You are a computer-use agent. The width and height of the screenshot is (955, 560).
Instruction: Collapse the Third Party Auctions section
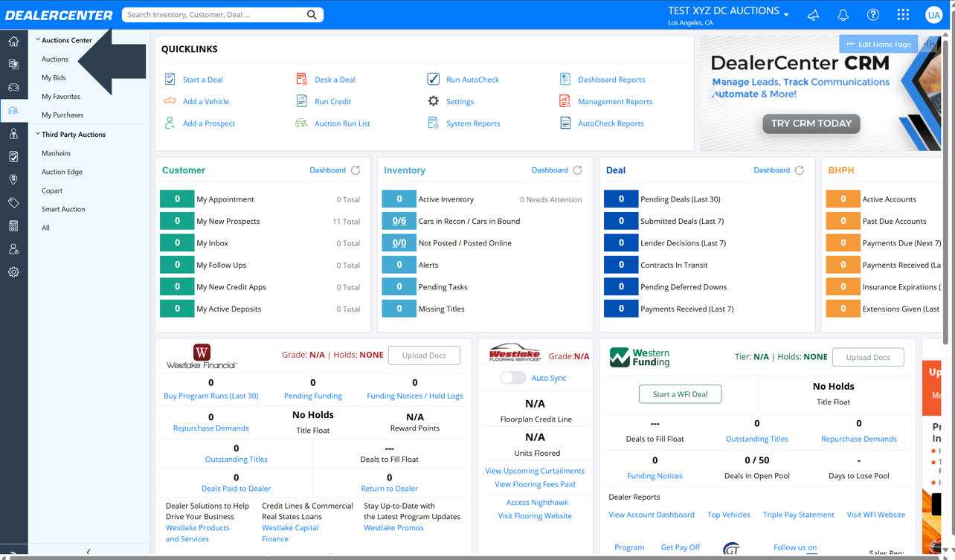[38, 134]
